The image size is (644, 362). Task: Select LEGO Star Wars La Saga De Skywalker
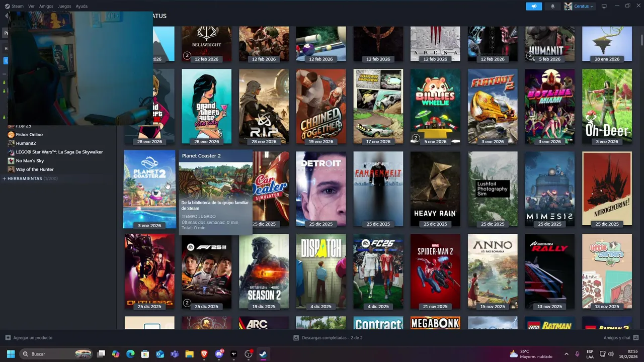[x=59, y=152]
